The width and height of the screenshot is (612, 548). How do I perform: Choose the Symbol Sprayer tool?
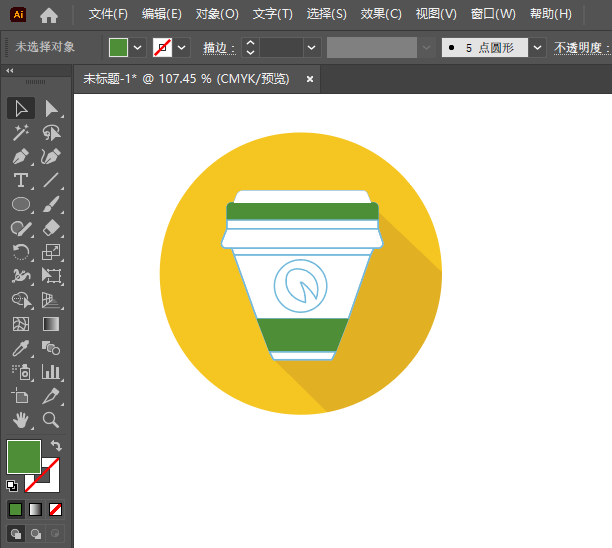coord(21,372)
